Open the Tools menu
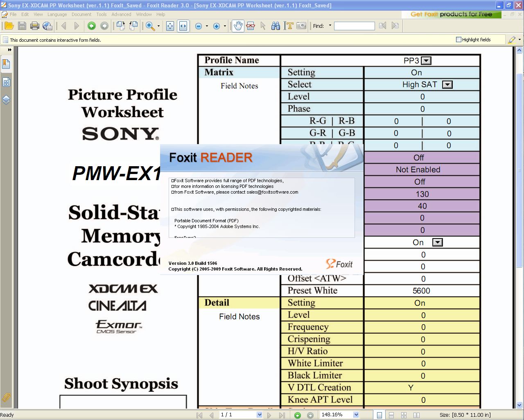This screenshot has width=524, height=420. [x=102, y=14]
